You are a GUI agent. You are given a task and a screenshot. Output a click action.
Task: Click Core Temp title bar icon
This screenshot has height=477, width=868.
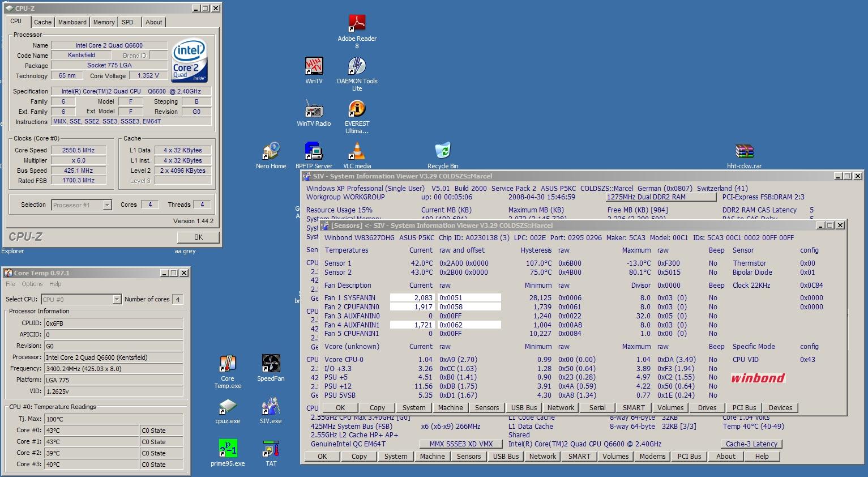click(x=8, y=272)
